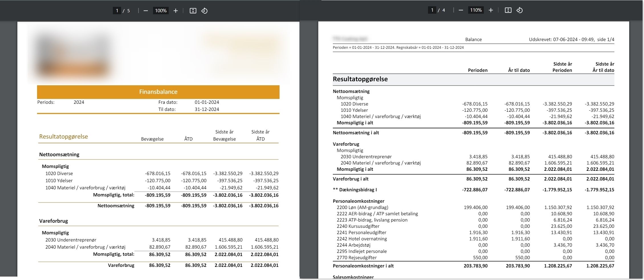Zoom out in the 110% Balance report viewer

[x=461, y=10]
